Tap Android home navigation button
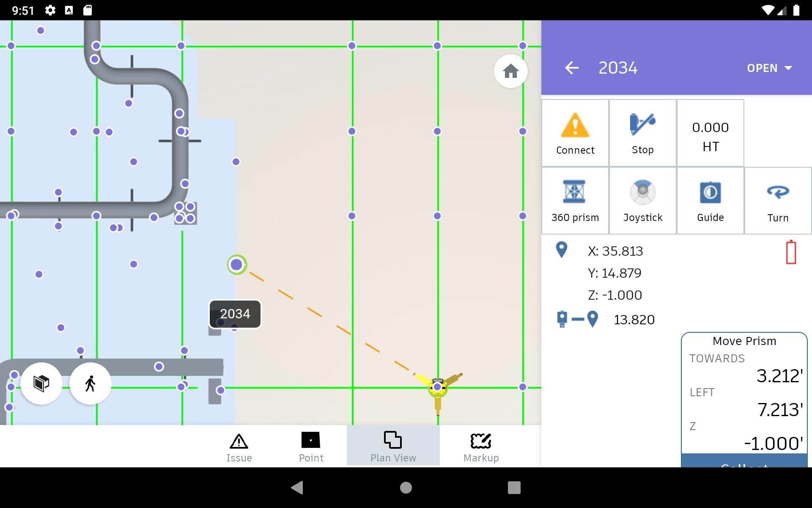Viewport: 812px width, 508px height. click(406, 488)
